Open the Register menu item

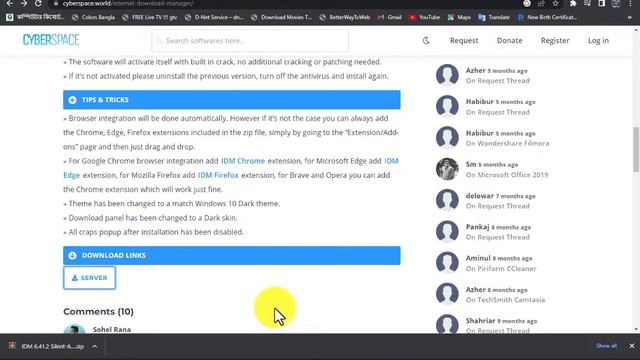tap(555, 40)
